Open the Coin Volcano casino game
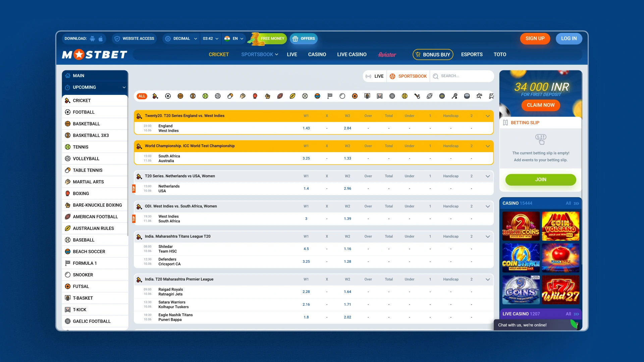This screenshot has width=644, height=362. point(560,226)
